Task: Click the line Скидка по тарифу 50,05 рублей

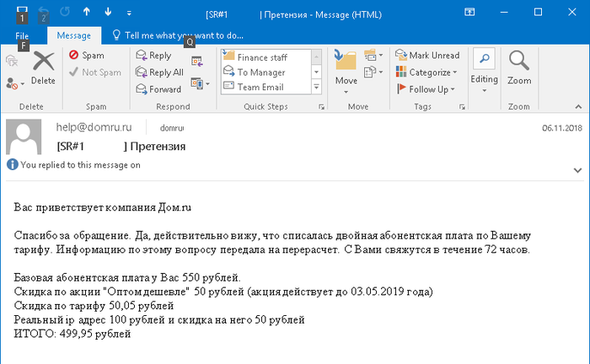Action: click(94, 305)
